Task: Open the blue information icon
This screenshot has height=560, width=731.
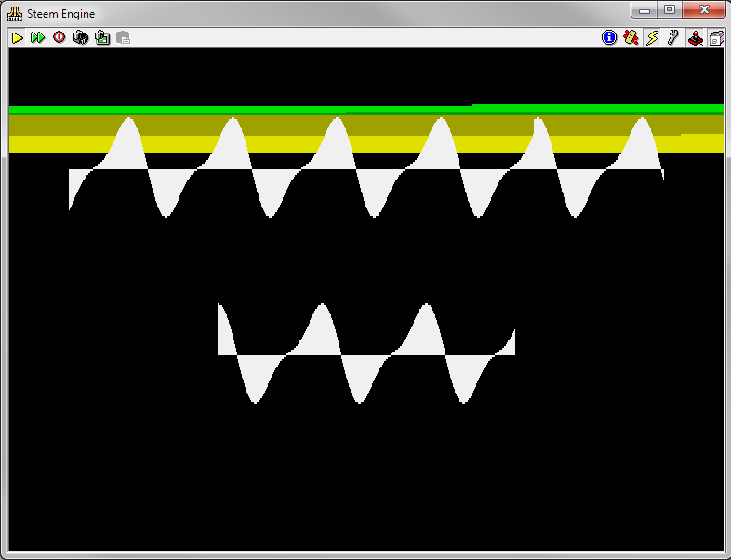Action: click(609, 37)
